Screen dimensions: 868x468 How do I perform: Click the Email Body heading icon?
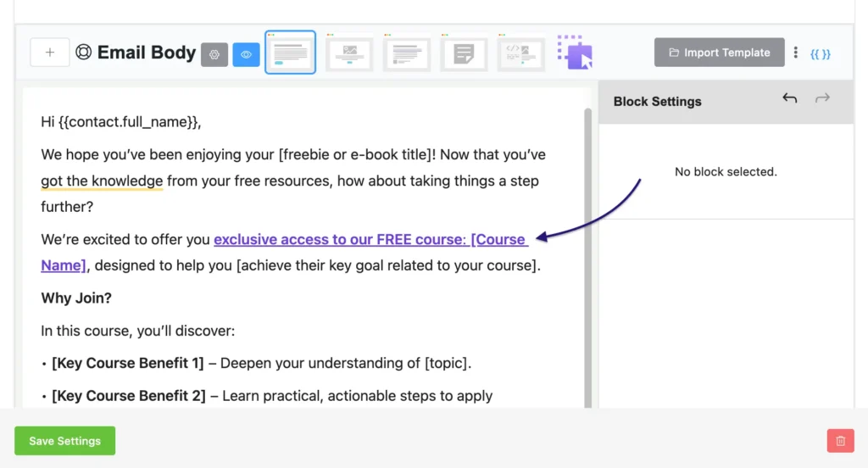pos(84,52)
